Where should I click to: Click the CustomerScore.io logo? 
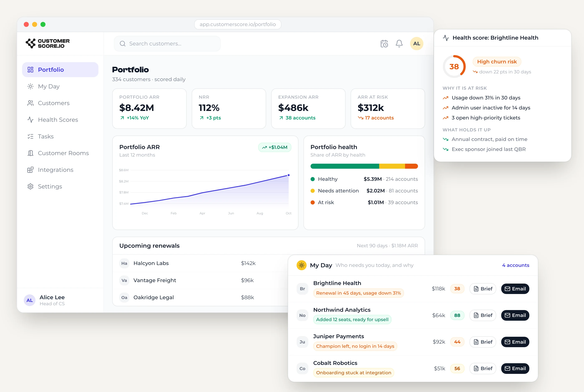[48, 44]
